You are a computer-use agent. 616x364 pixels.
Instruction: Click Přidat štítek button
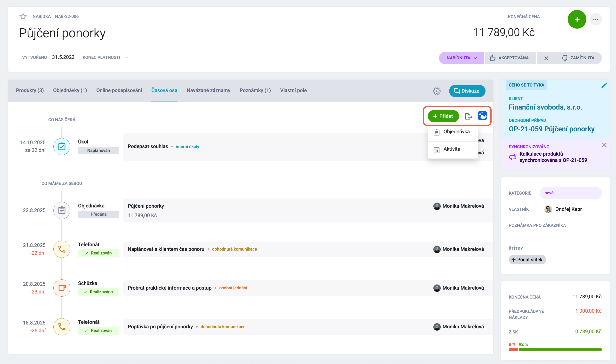(527, 260)
